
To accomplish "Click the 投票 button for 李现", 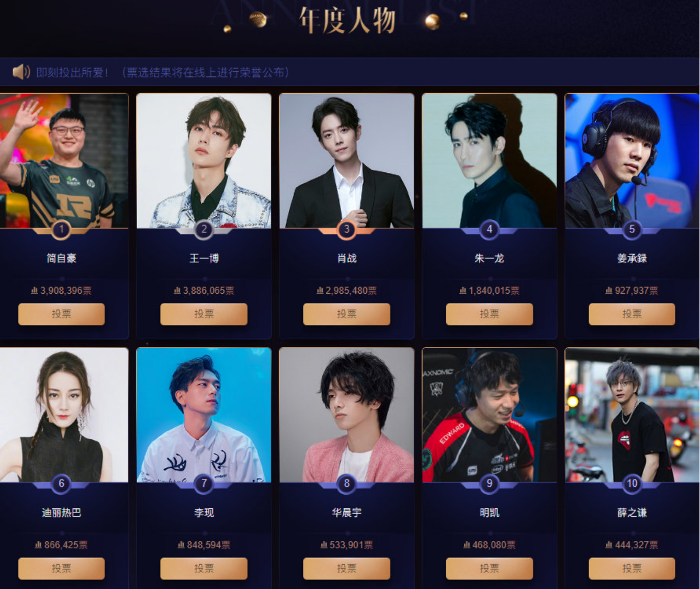I will tap(204, 569).
